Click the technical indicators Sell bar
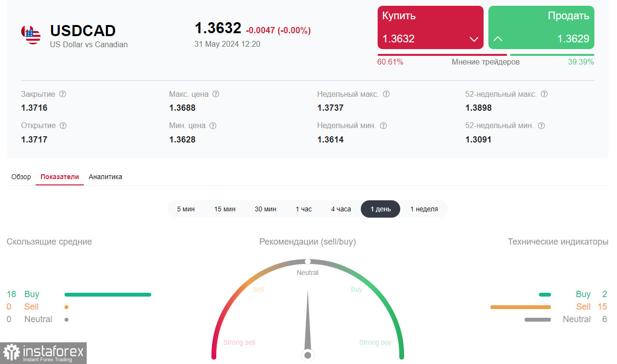The image size is (617, 364). tap(521, 307)
